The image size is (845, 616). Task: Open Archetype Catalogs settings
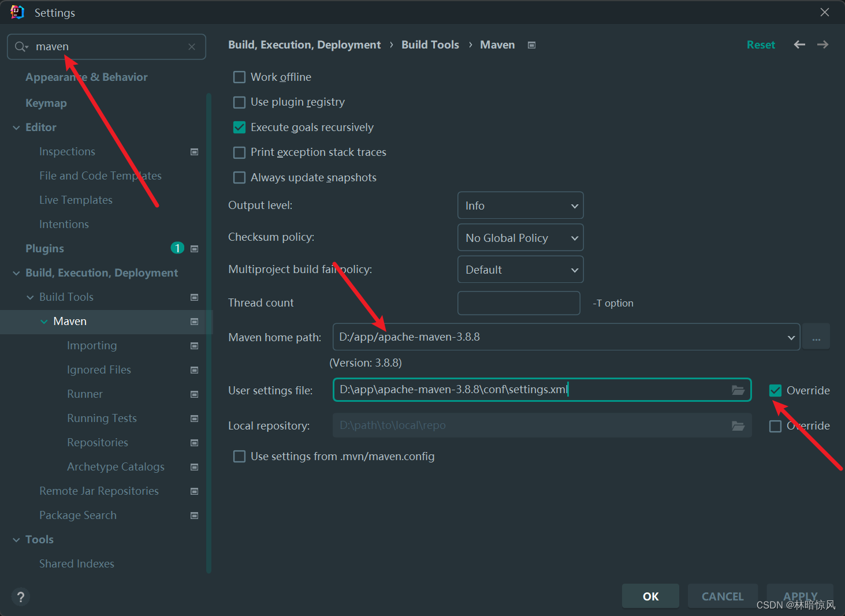(116, 467)
